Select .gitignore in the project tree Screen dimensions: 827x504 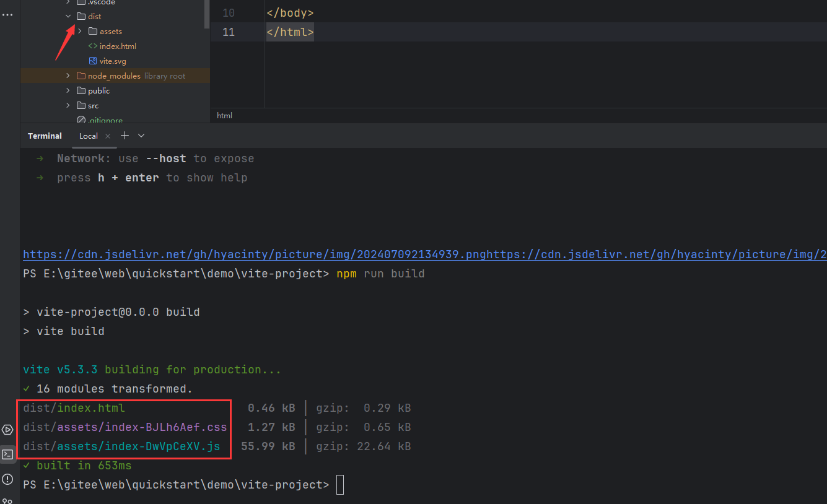(x=105, y=120)
